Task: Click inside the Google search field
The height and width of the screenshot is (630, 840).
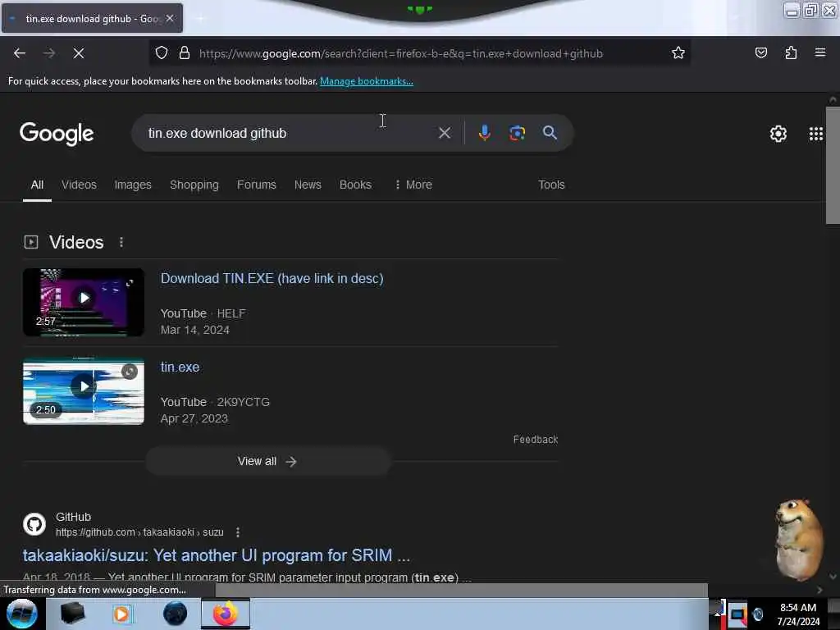Action: point(290,133)
